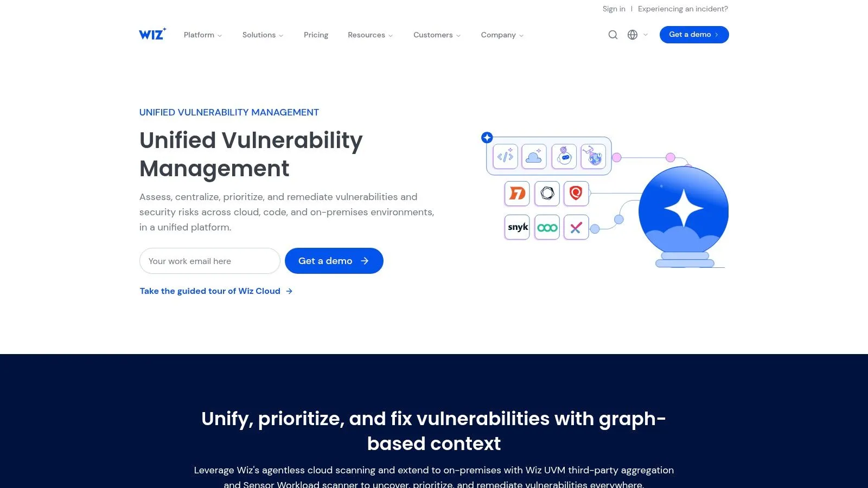Click the header Get a demo button
Screen dimensions: 868x488
[694, 35]
